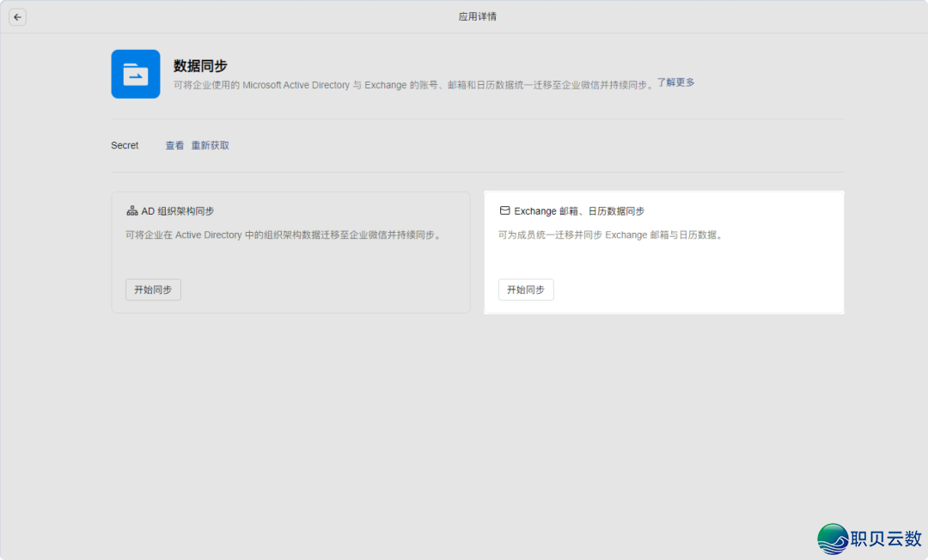Viewport: 928px width, 560px height.
Task: Click the mail icon next to 日历数据同步 title
Action: coord(505,210)
